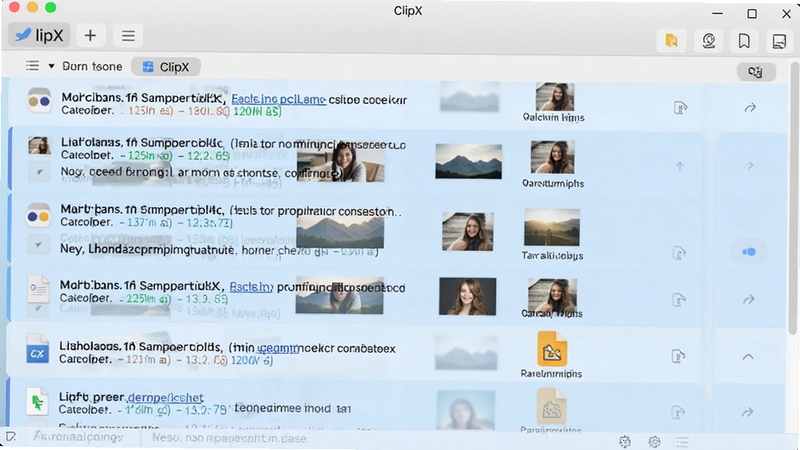Click the edit icon in status bar
The image size is (800, 450).
click(11, 437)
